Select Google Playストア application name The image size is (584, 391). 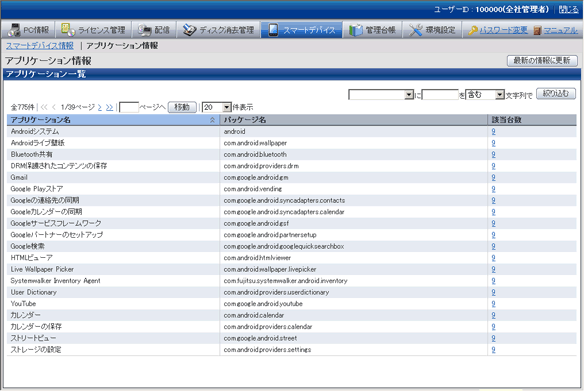[x=37, y=189]
